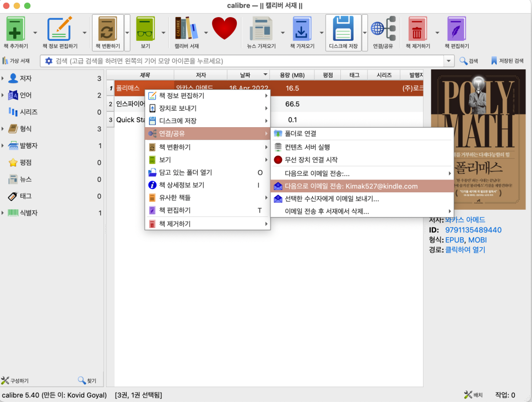Screen dimensions: 532x402
Task: Open the Connect/share globe icon in the toolbar
Action: (x=383, y=29)
